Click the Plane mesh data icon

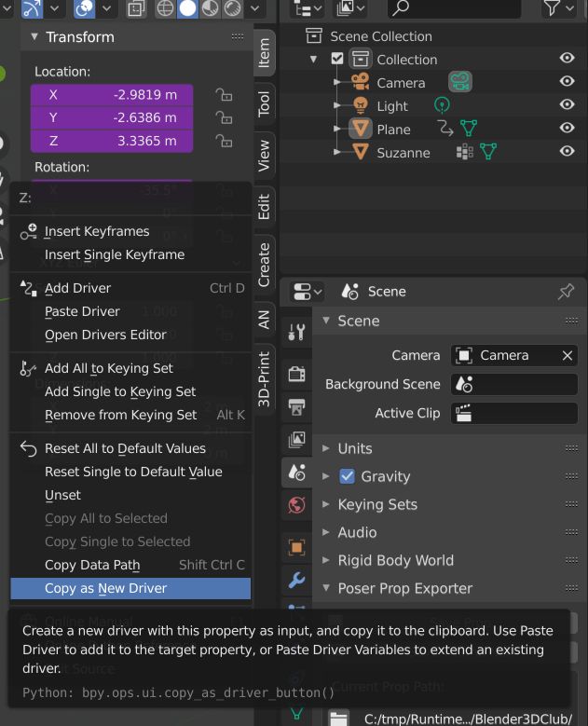pyautogui.click(x=469, y=129)
